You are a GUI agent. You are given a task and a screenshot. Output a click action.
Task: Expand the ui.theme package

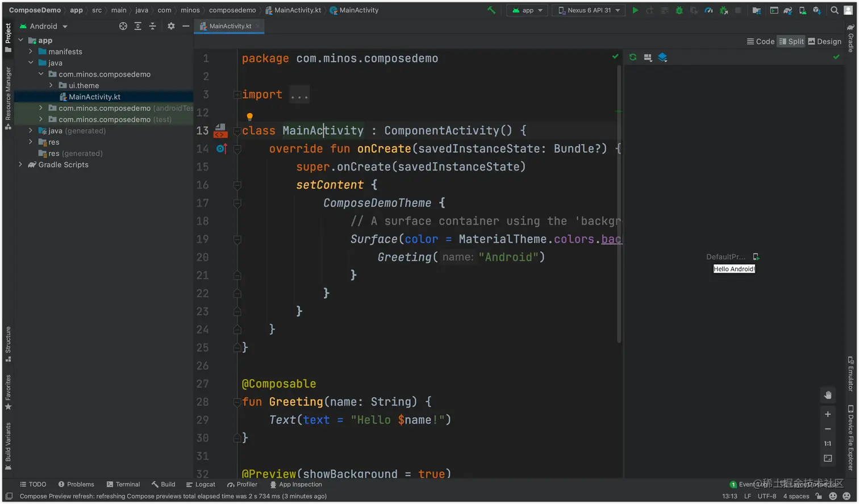[51, 86]
